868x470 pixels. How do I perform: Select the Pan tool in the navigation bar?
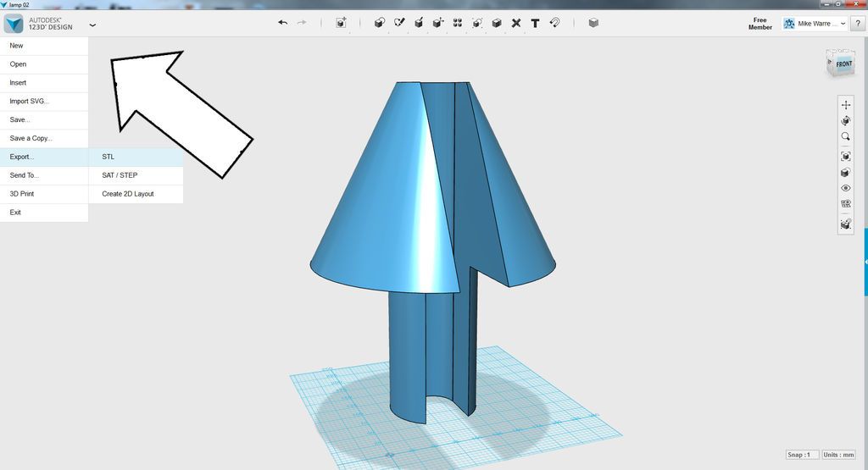[846, 104]
